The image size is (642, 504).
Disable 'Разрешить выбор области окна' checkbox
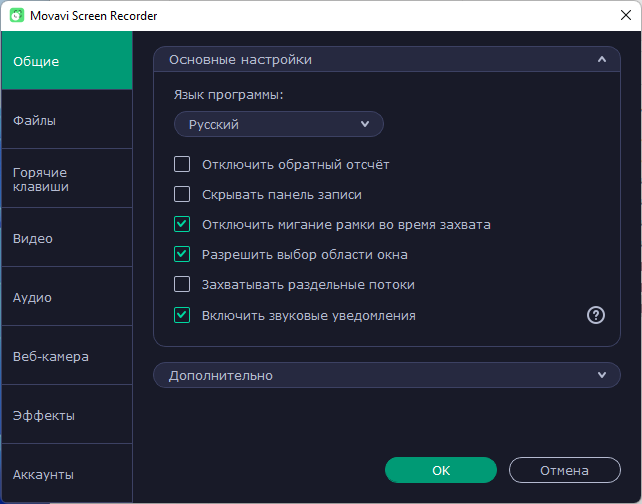(182, 254)
